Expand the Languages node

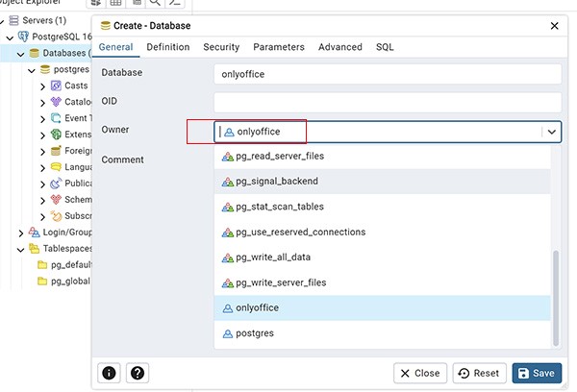pyautogui.click(x=42, y=168)
